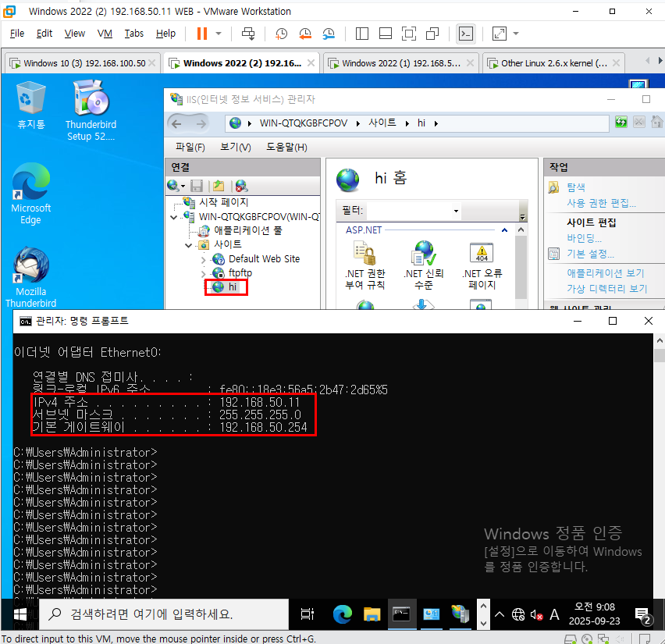Screen dimensions: 665x644
Task: Select 시작 페이지 in the tree
Action: [223, 202]
